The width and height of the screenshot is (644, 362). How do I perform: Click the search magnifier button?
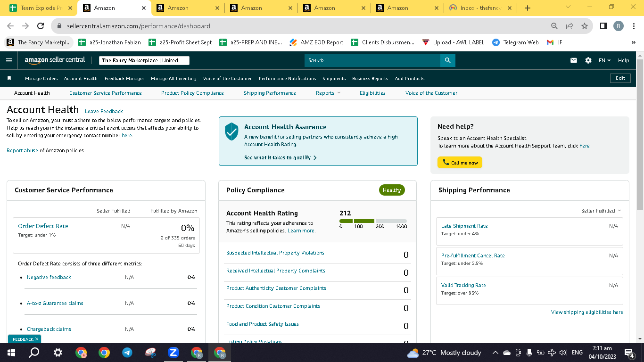(x=447, y=60)
